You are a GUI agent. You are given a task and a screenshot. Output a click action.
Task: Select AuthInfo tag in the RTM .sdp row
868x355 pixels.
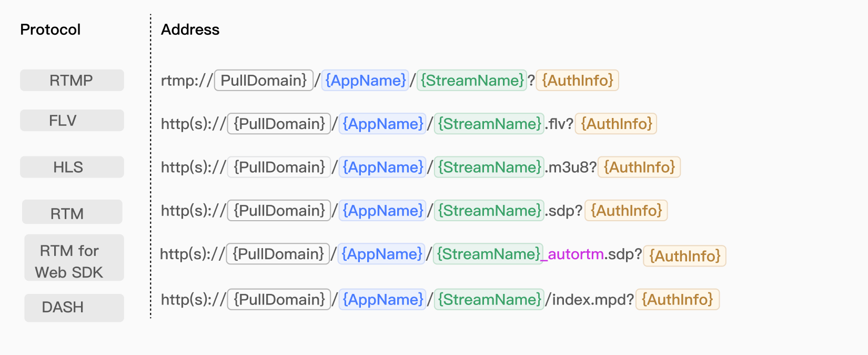[626, 210]
